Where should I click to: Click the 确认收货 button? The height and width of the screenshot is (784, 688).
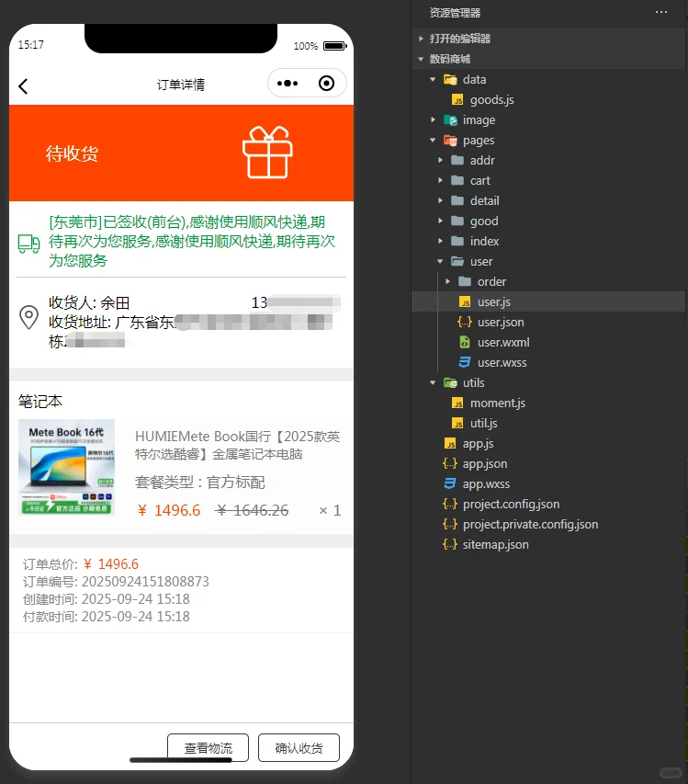click(x=299, y=747)
